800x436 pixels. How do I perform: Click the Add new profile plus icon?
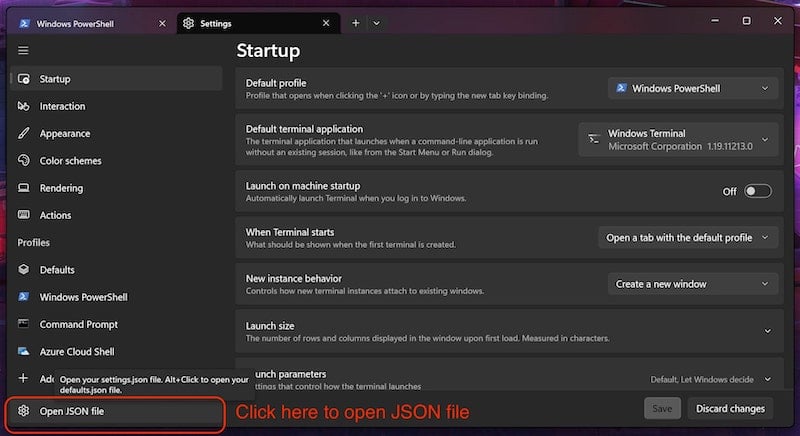pyautogui.click(x=23, y=378)
